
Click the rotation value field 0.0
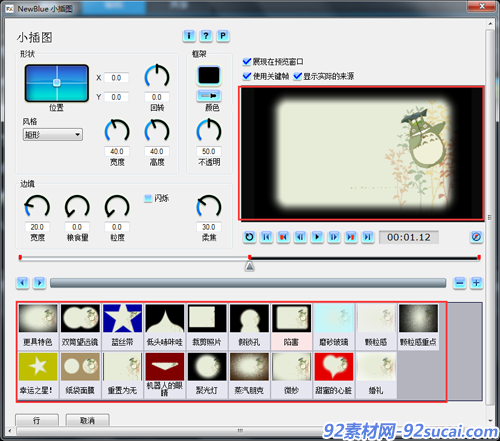(157, 97)
